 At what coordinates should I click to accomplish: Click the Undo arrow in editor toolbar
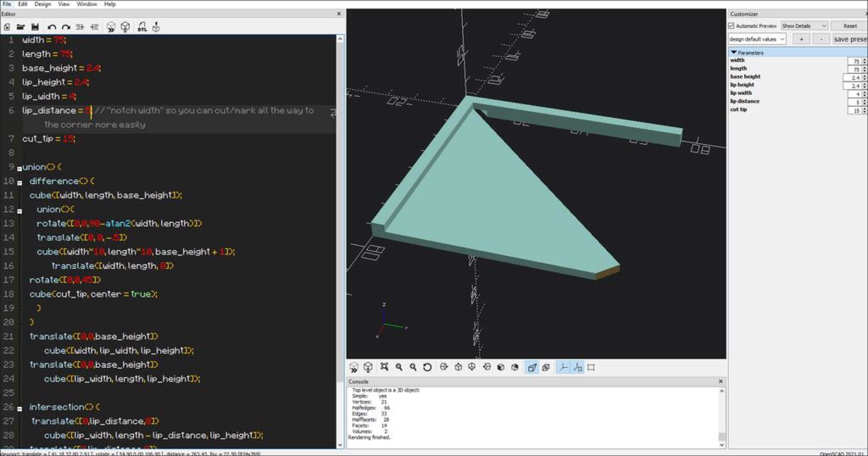(52, 27)
